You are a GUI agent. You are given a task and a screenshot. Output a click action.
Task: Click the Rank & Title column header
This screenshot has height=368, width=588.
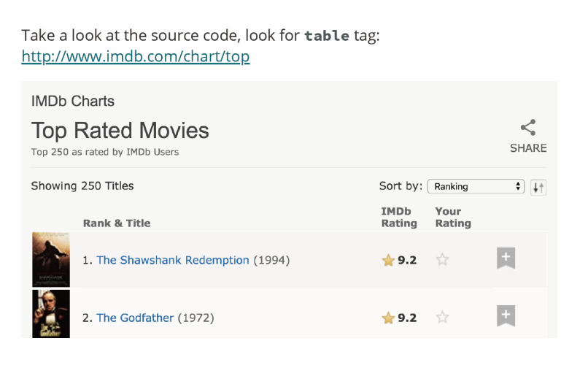coord(117,223)
